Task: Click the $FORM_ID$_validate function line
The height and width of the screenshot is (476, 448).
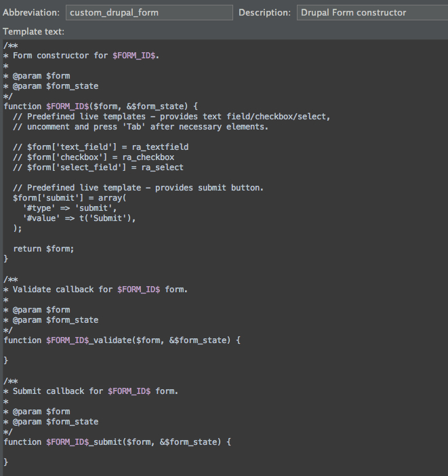Action: (122, 340)
